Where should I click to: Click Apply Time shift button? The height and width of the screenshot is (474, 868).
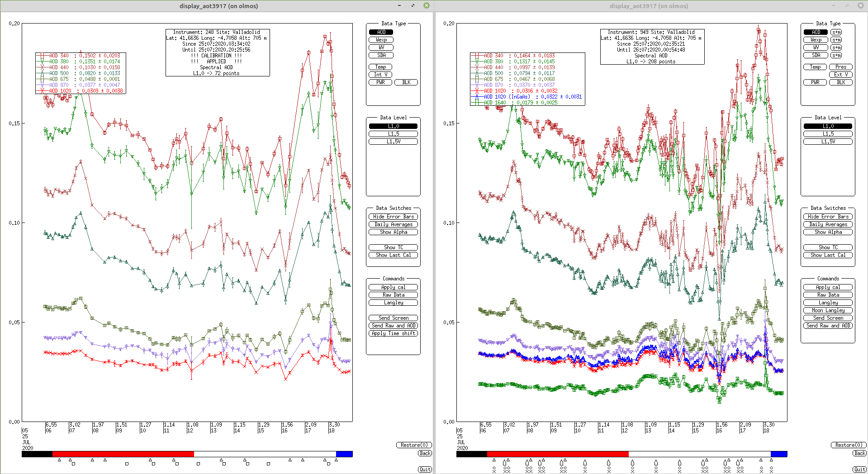point(393,333)
